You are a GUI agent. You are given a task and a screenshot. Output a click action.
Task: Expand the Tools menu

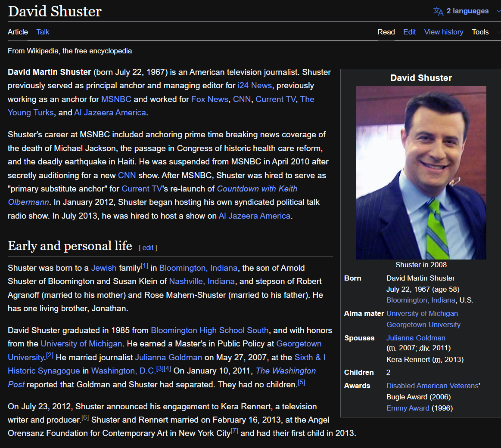tap(480, 32)
